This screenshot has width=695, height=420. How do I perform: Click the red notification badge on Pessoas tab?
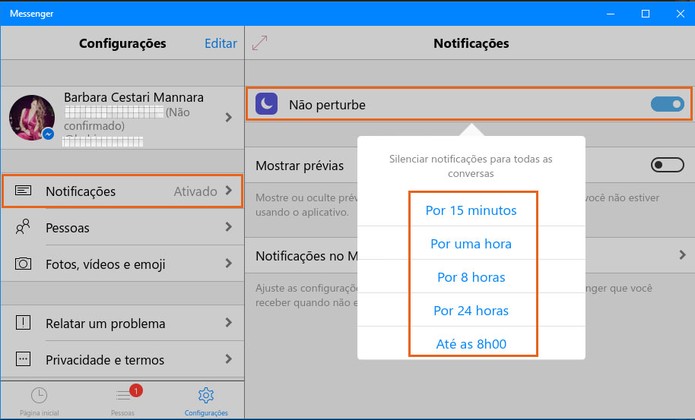[136, 390]
